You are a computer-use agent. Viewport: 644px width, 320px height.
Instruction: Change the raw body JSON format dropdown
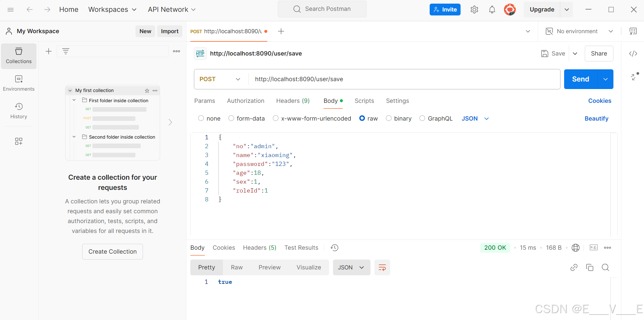pos(475,119)
